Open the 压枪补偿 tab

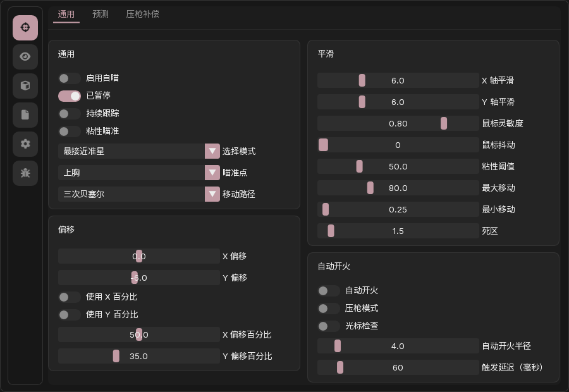[x=142, y=14]
